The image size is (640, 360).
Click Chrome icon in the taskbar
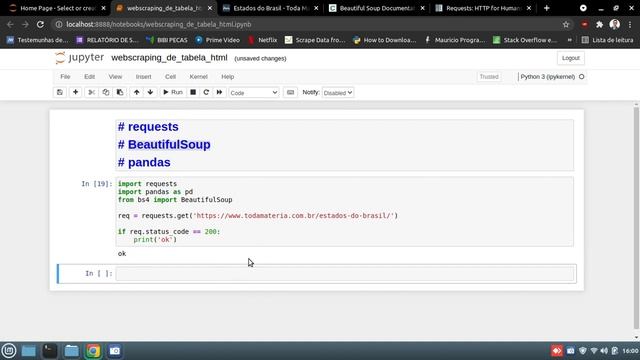[93, 351]
